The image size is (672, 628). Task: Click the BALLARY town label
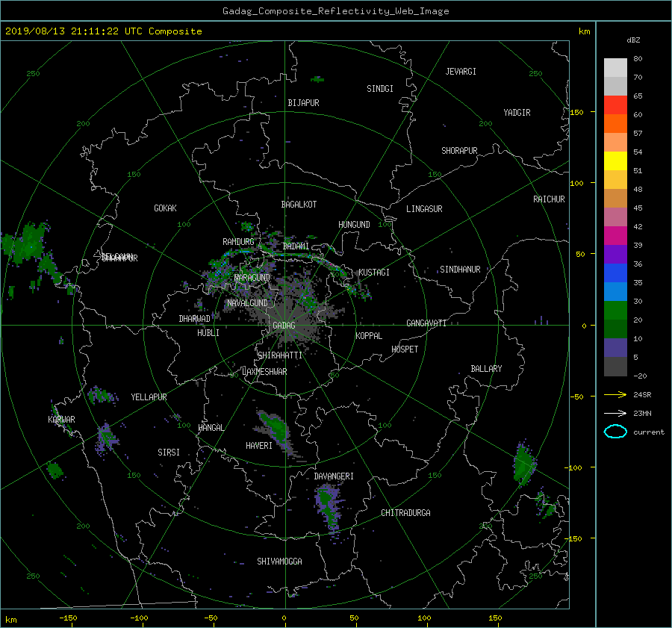(x=486, y=369)
